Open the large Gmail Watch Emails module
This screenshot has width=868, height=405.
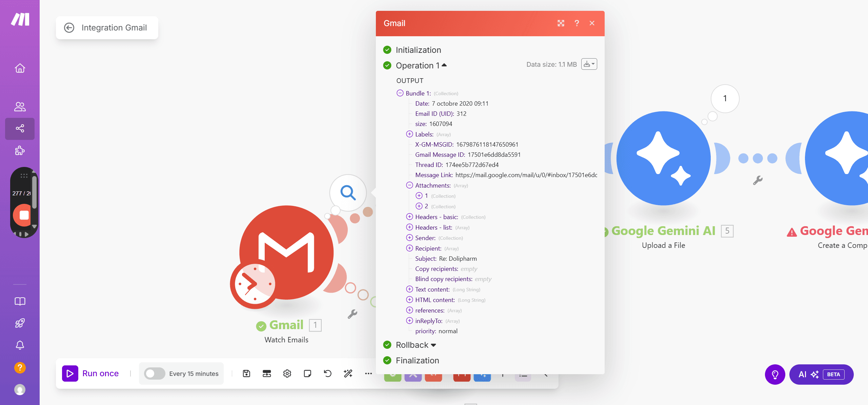286,253
